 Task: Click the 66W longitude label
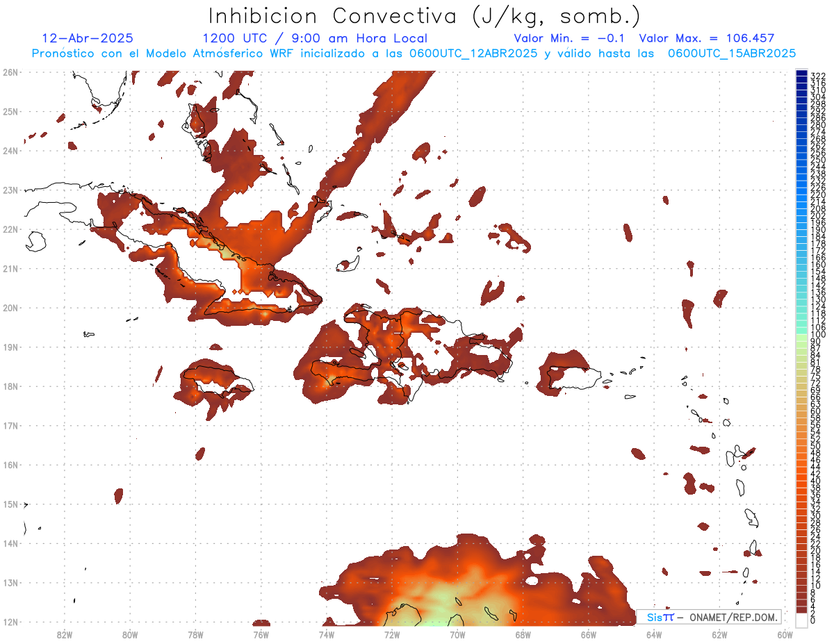click(x=588, y=634)
